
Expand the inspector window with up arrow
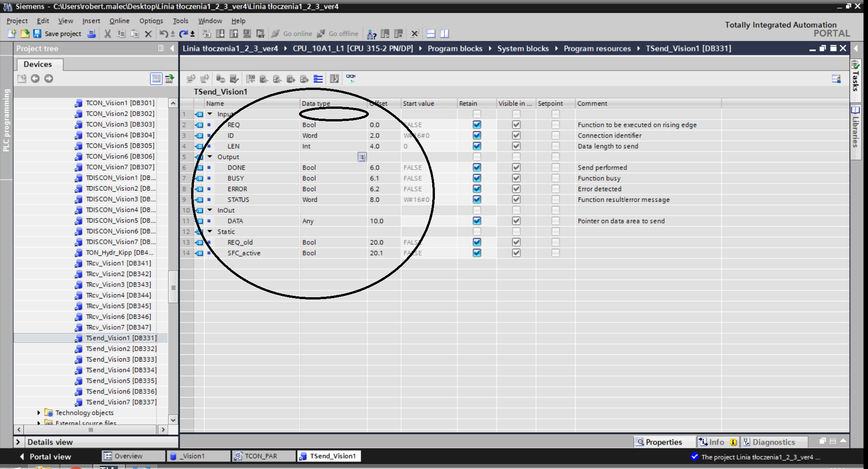point(843,441)
